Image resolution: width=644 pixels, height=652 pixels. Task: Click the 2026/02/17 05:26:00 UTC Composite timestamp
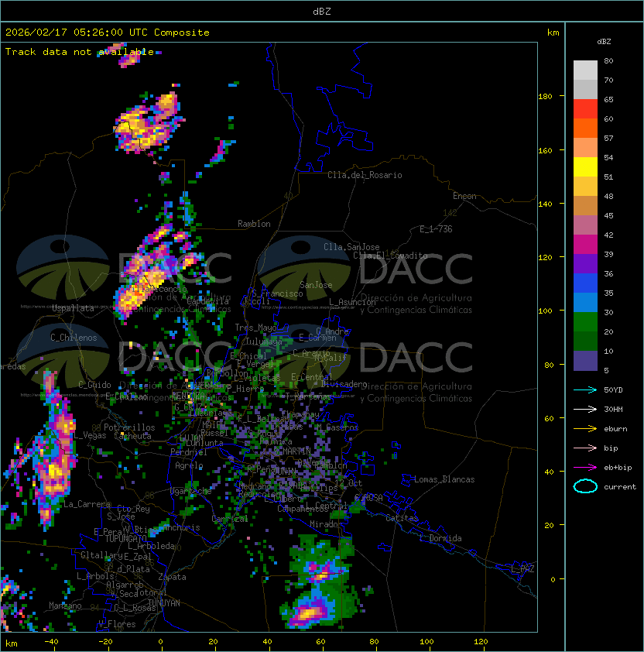108,33
